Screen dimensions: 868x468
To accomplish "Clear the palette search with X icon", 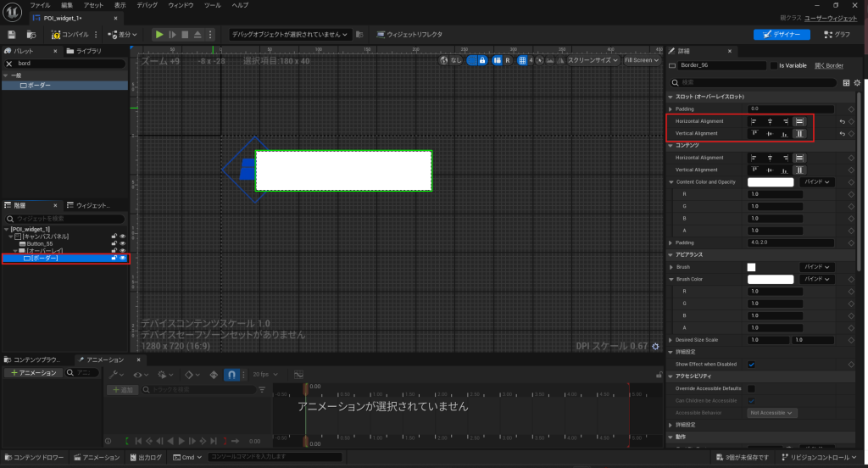I will [x=9, y=64].
